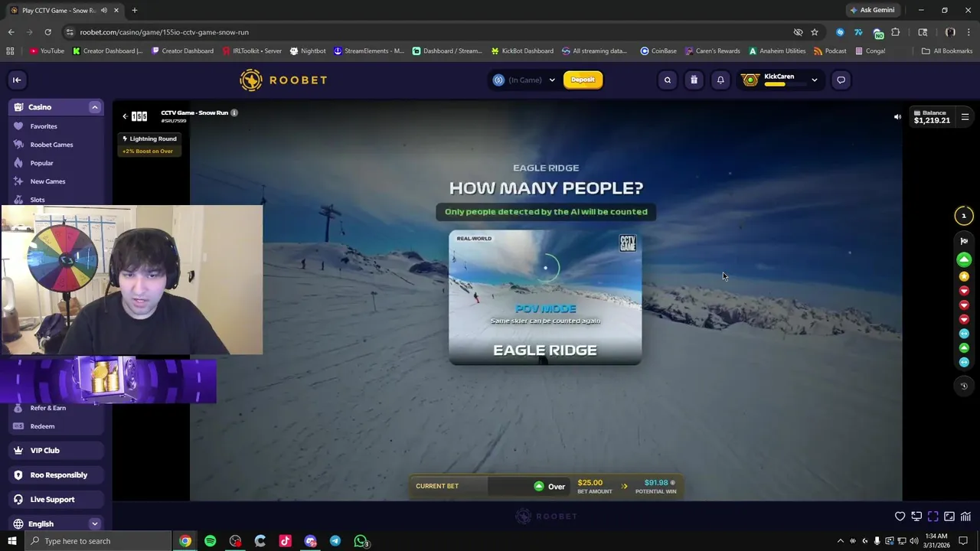Open Slots category in sidebar
This screenshot has height=551, width=980.
pos(56,199)
